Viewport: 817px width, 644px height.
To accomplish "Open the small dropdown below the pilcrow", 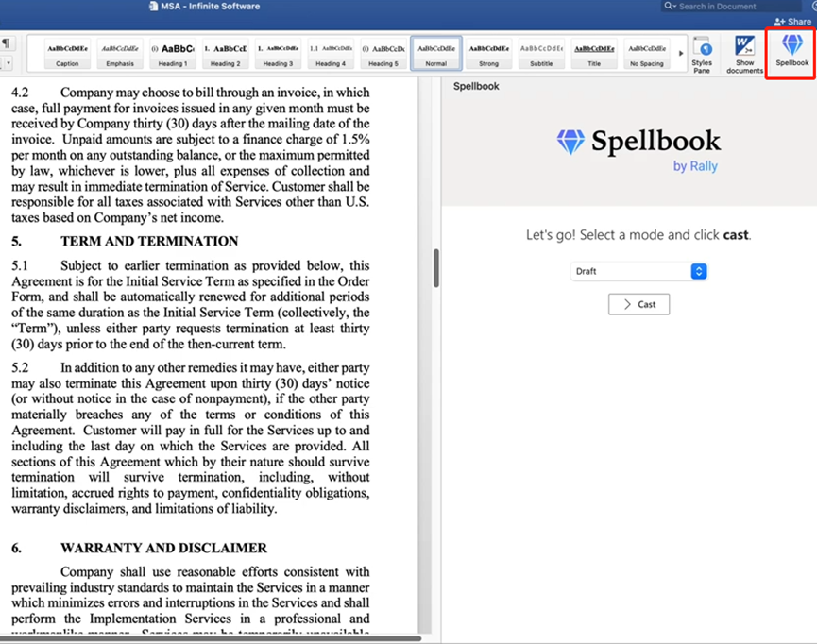I will (x=8, y=63).
